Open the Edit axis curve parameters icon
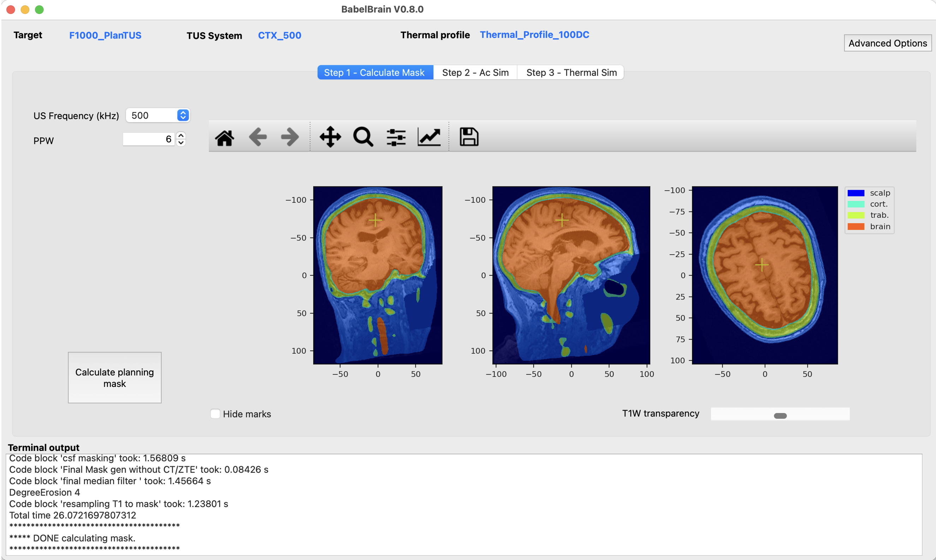 point(429,137)
